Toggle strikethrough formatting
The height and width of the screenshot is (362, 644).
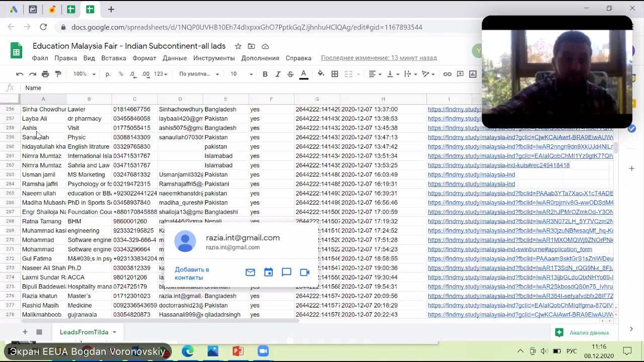click(290, 74)
